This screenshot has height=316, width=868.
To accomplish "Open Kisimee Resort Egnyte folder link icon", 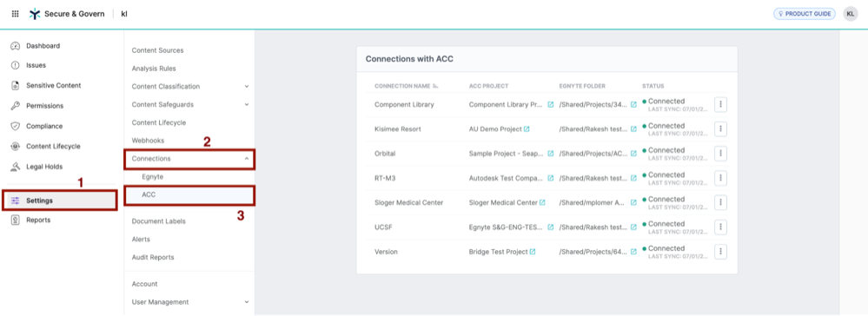I will tap(633, 129).
